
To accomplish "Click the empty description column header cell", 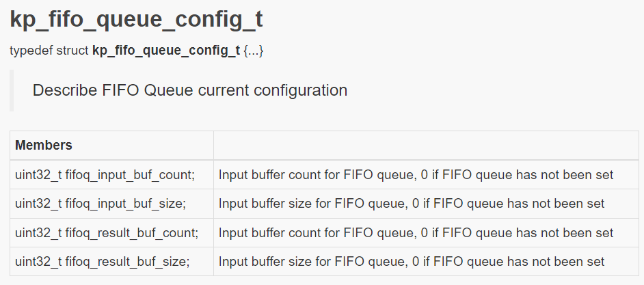I will pos(426,146).
